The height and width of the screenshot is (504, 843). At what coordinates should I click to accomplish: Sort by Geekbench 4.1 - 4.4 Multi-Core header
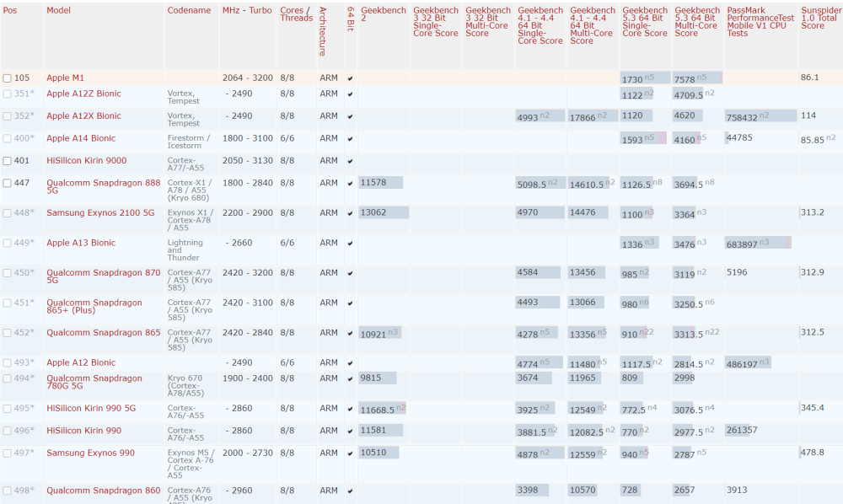click(593, 25)
